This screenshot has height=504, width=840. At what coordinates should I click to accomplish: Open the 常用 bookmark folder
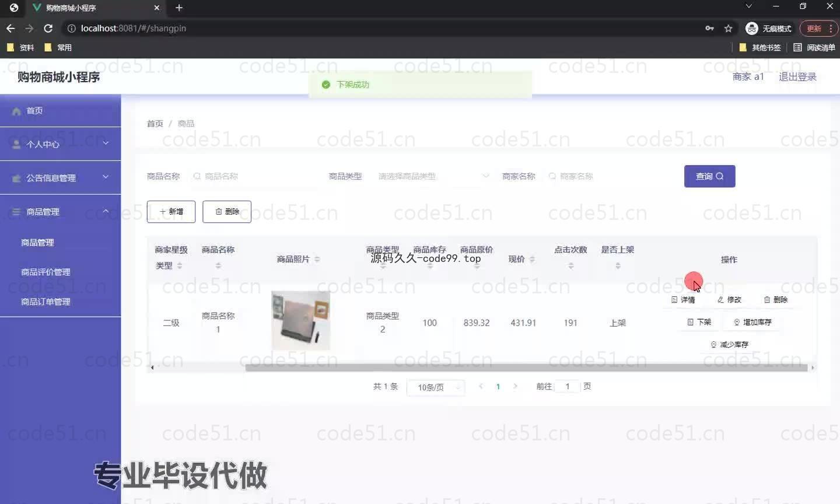pos(58,47)
